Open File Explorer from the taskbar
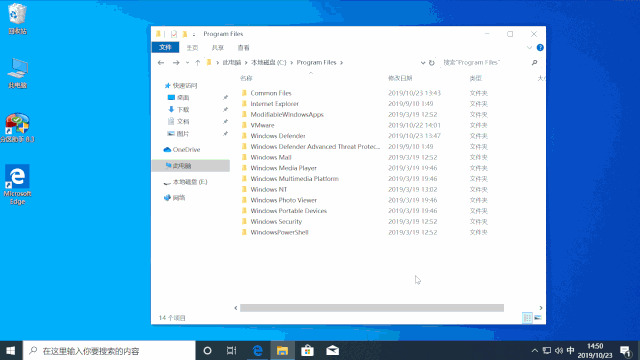This screenshot has height=360, width=640. coord(282,351)
